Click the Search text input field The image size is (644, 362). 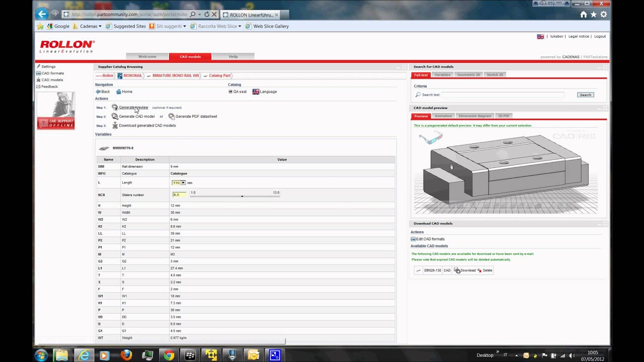pyautogui.click(x=503, y=95)
